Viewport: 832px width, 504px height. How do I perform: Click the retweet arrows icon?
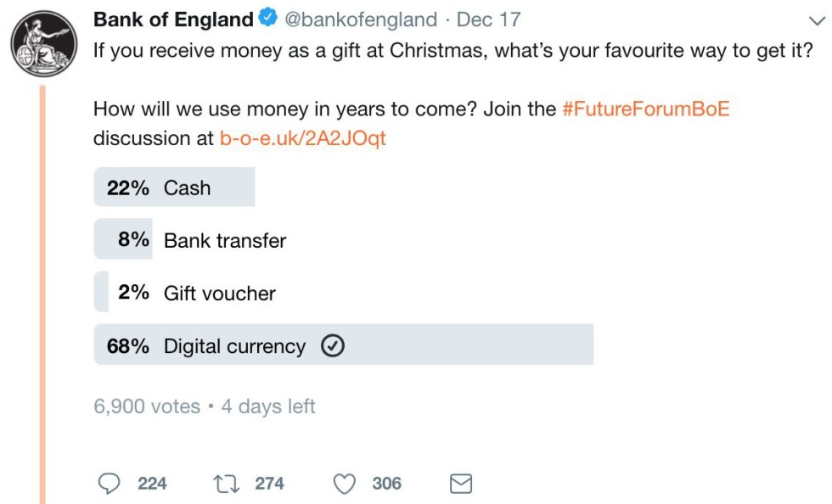click(x=227, y=484)
